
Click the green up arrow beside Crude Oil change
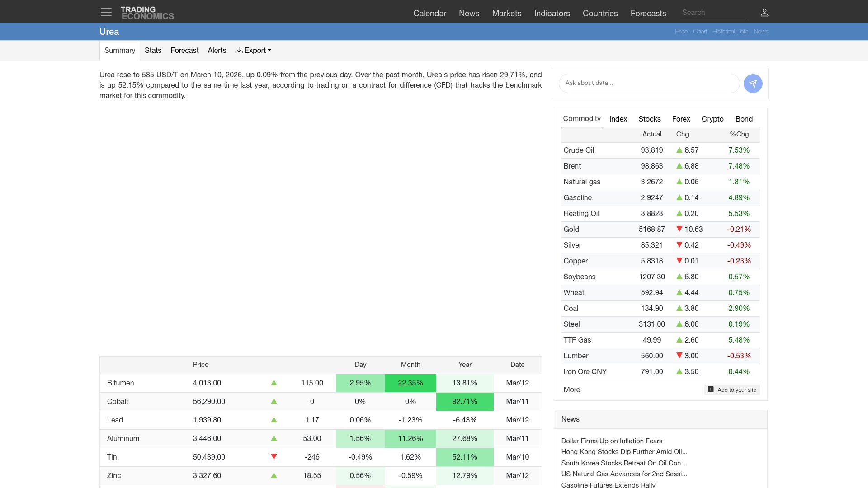click(679, 150)
